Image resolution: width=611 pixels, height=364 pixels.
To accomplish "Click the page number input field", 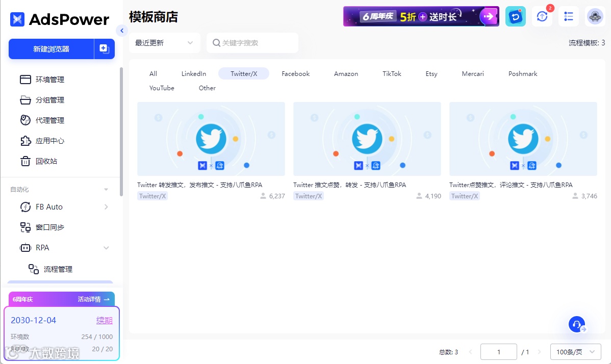I will click(x=499, y=352).
